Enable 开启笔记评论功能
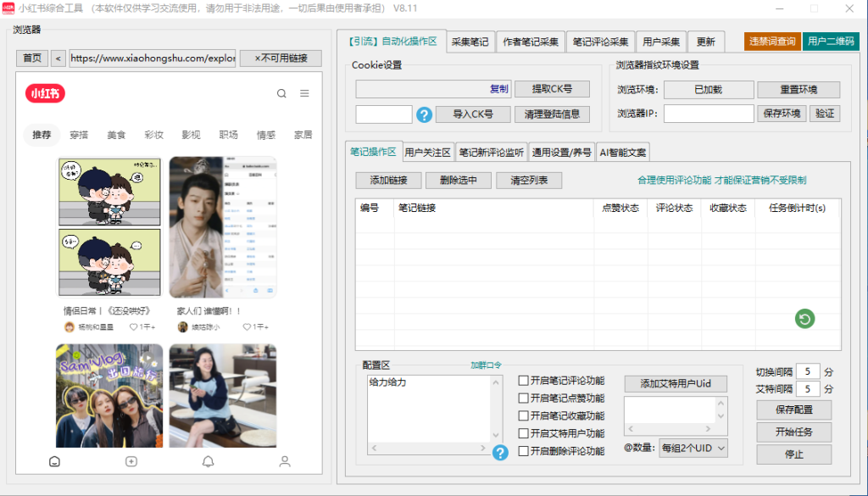 point(523,380)
